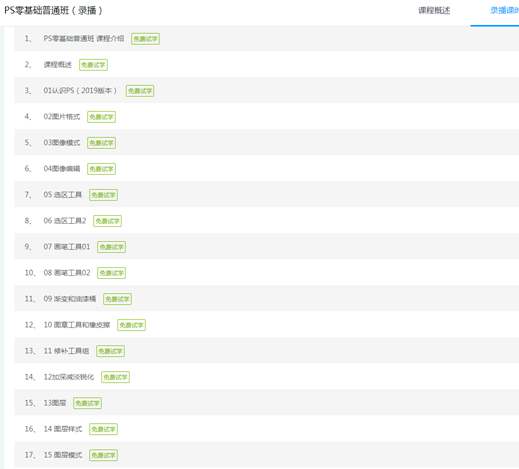Open lesson 02图片格式
519x469 pixels.
pos(62,116)
